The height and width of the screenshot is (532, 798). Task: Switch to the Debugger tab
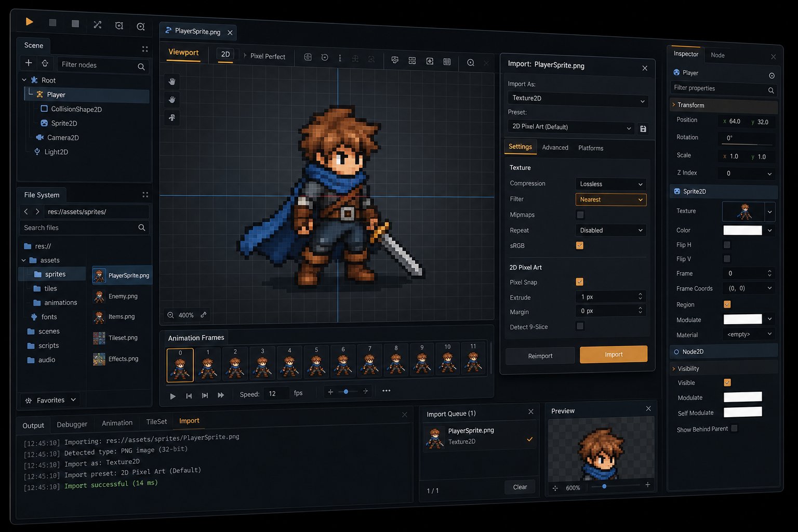coord(72,424)
